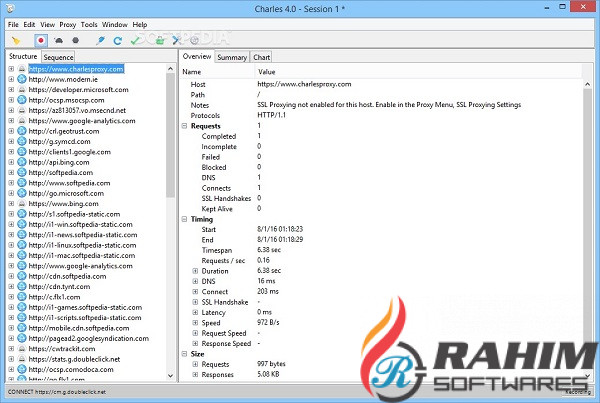
Task: Collapse the Size section
Action: pos(184,354)
